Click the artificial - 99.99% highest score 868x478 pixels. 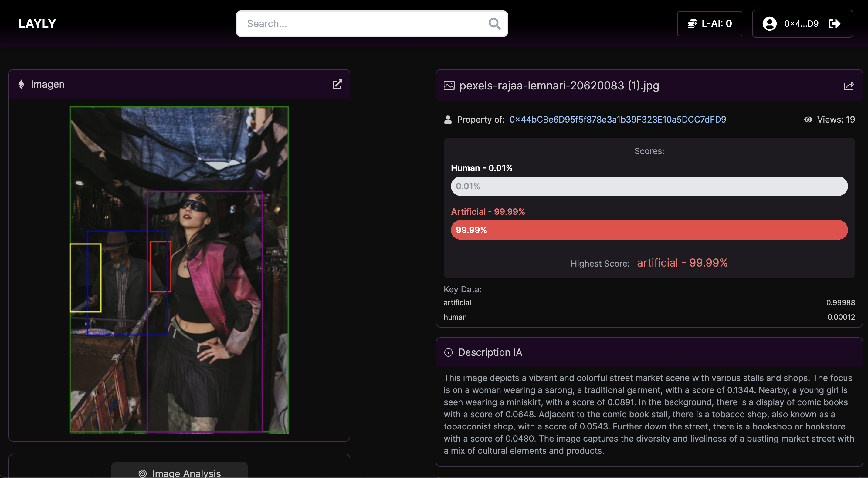(682, 263)
